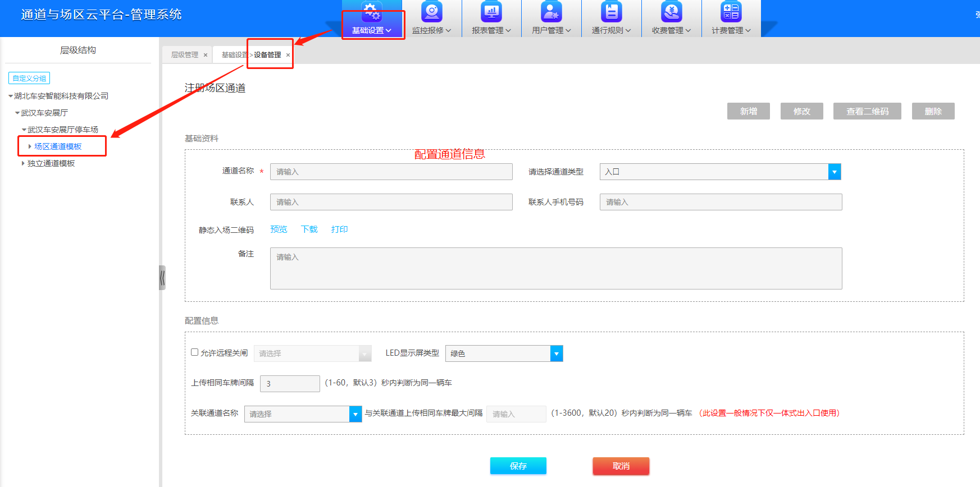
Task: Collapse the sidebar using the splitter handle
Action: click(162, 277)
